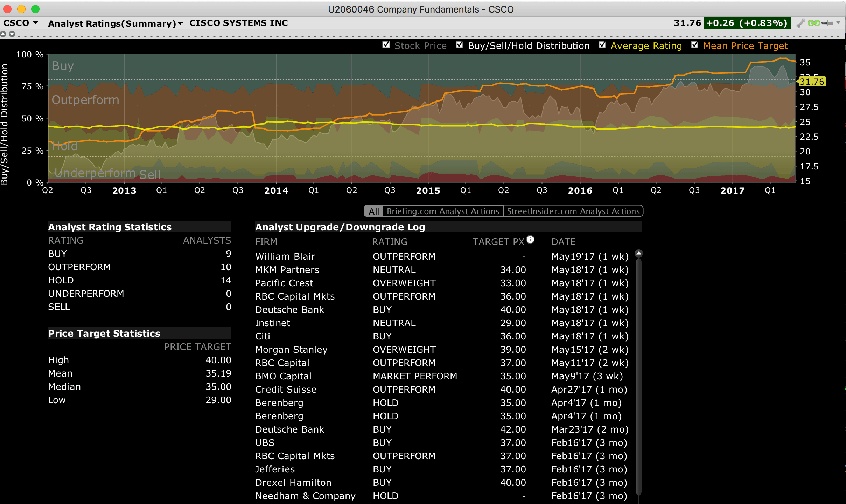Image resolution: width=846 pixels, height=504 pixels.
Task: Click the RBC Capital 37.00 May11'17 row
Action: coord(442,363)
